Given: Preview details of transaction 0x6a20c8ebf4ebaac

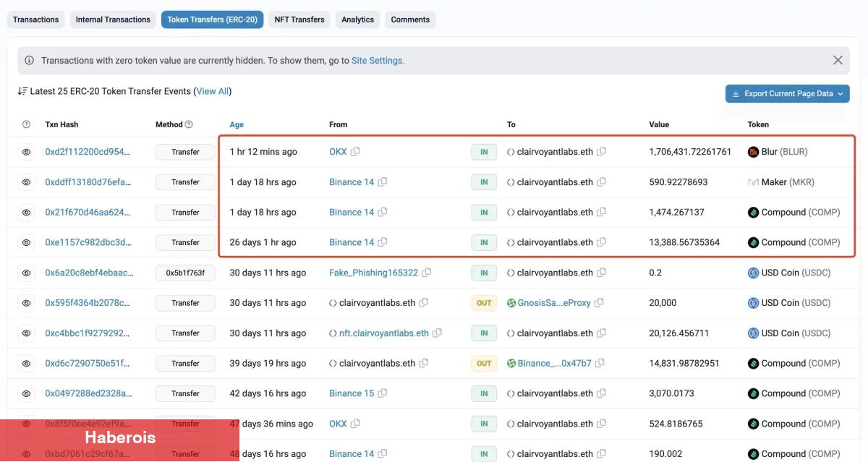Looking at the screenshot, I should (x=27, y=273).
